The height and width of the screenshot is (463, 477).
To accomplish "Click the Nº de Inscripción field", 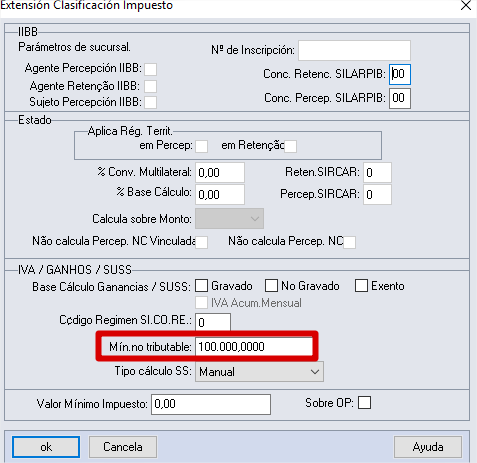I will pos(354,50).
